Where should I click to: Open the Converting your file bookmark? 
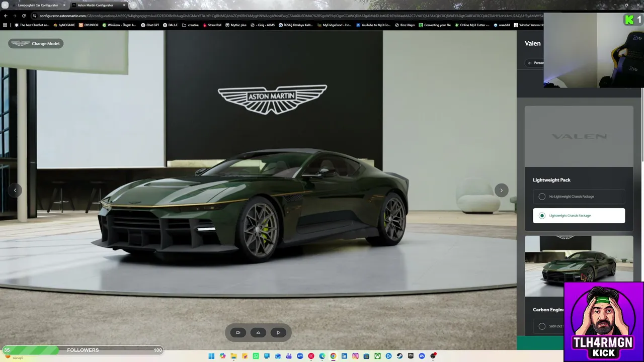[x=435, y=25]
